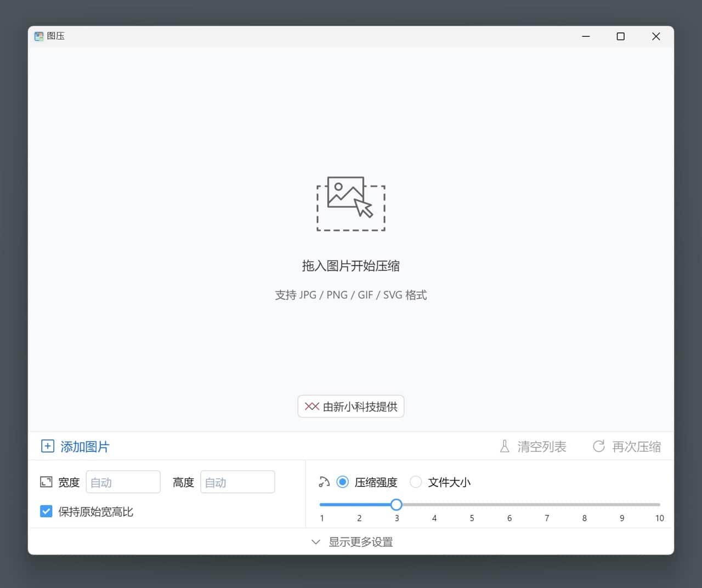The image size is (702, 588).
Task: Focus the 宽度 width input field
Action: click(x=123, y=482)
